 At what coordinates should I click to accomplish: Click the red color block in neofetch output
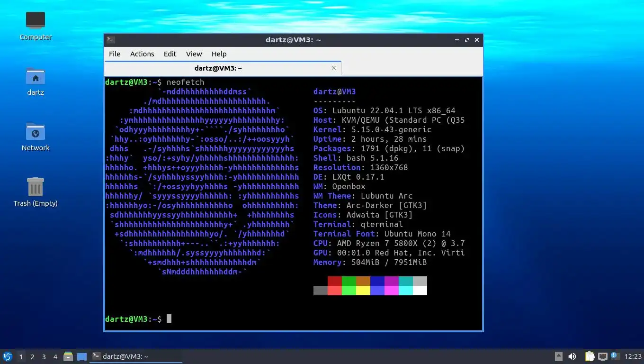335,281
